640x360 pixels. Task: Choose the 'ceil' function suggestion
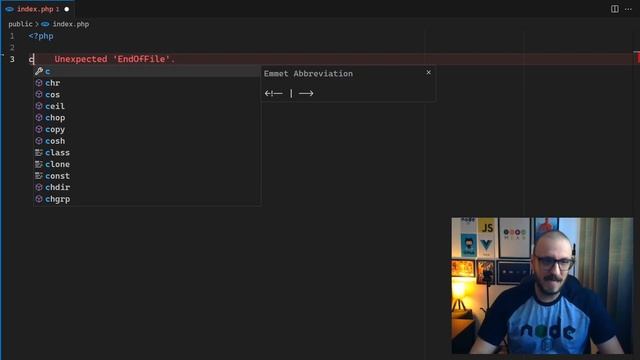tap(147, 106)
